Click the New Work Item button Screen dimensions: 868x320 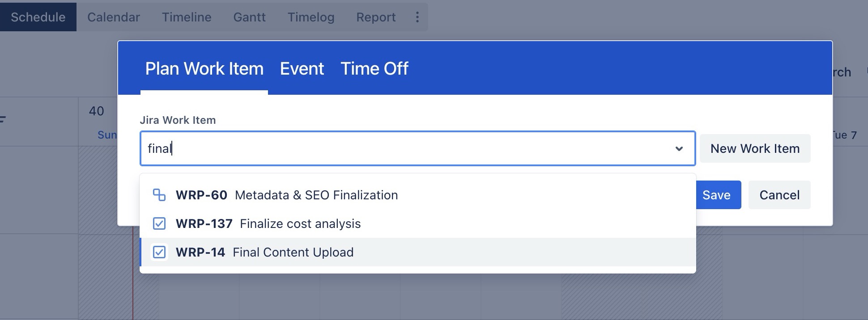tap(755, 148)
